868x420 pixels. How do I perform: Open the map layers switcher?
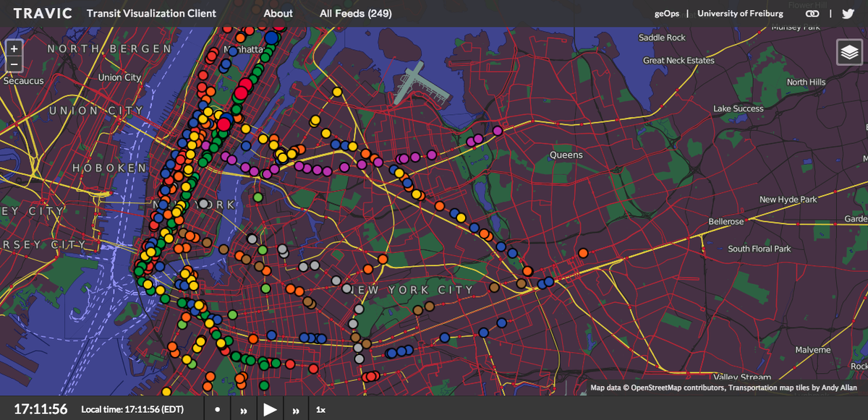coord(849,53)
